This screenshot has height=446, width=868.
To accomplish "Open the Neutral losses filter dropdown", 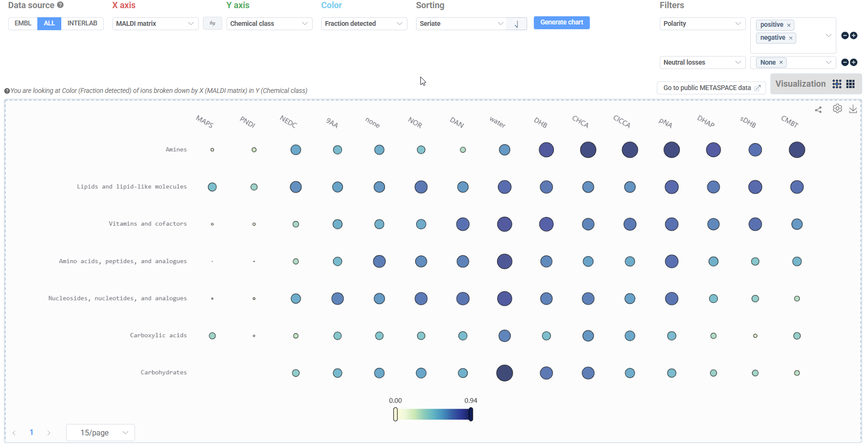I will (x=702, y=62).
